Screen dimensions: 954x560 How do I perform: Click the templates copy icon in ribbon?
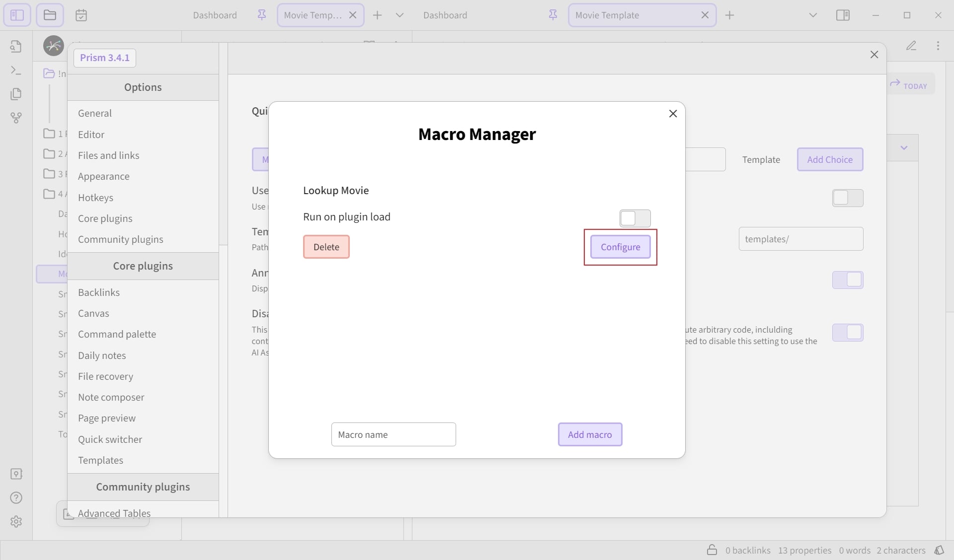[x=16, y=94]
